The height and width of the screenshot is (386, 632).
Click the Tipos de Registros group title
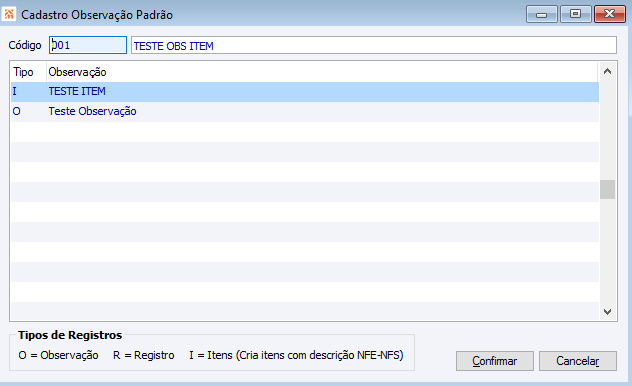pos(70,335)
